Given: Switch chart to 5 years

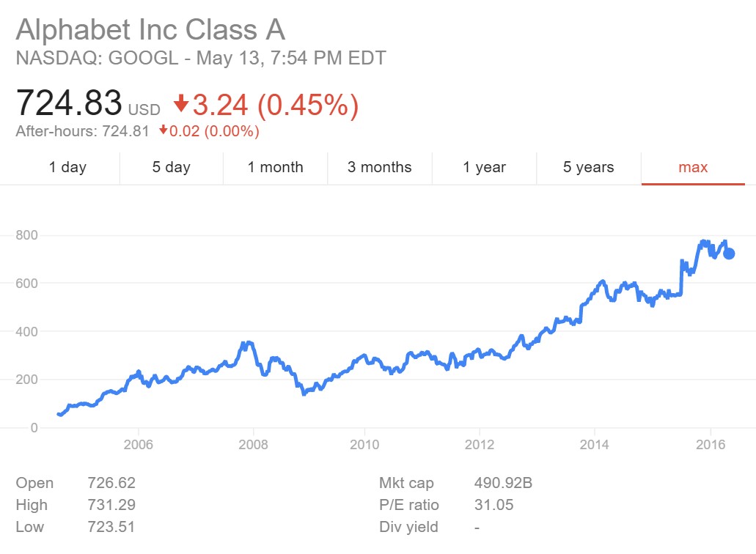Looking at the screenshot, I should 588,167.
